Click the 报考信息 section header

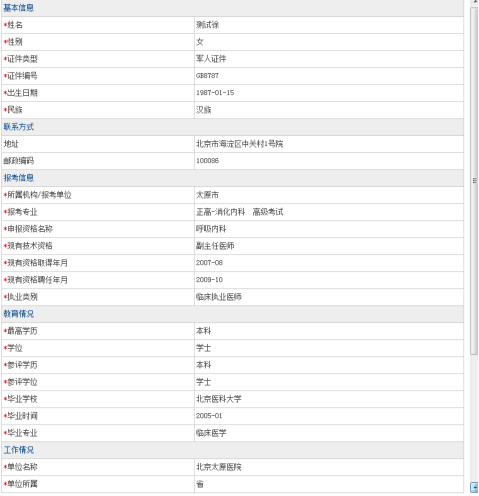pos(19,178)
